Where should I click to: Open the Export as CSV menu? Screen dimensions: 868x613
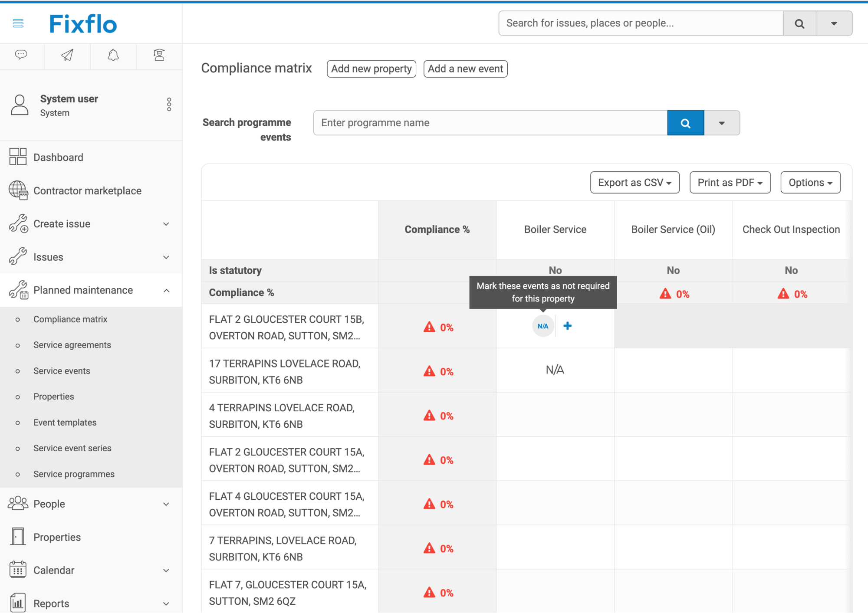(x=635, y=182)
